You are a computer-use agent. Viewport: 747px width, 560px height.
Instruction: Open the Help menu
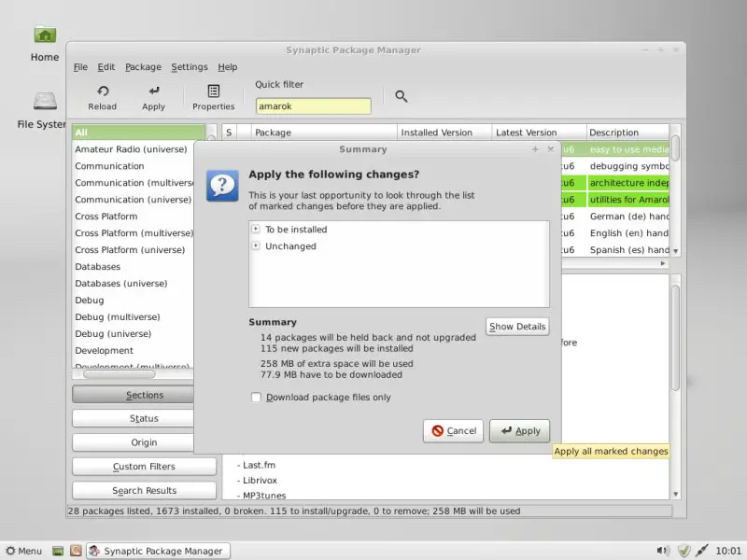click(x=228, y=67)
